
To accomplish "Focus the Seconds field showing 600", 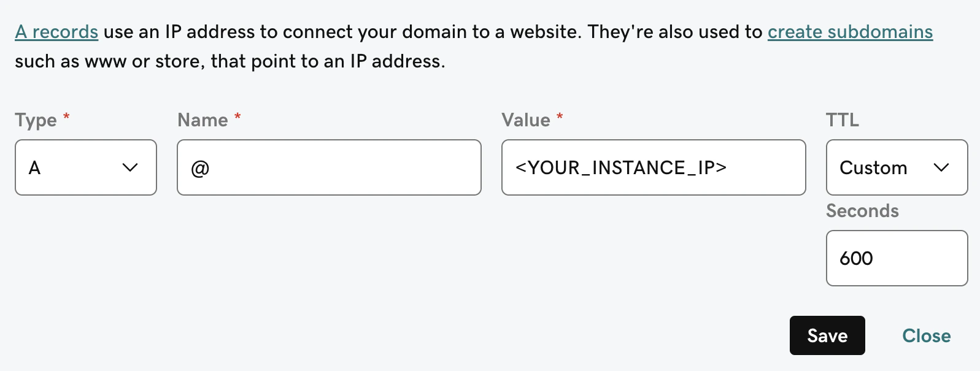I will pyautogui.click(x=897, y=258).
